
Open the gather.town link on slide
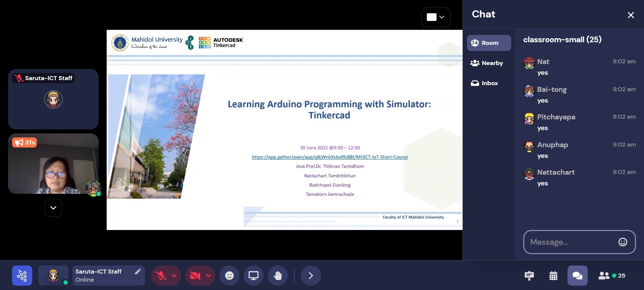[330, 157]
